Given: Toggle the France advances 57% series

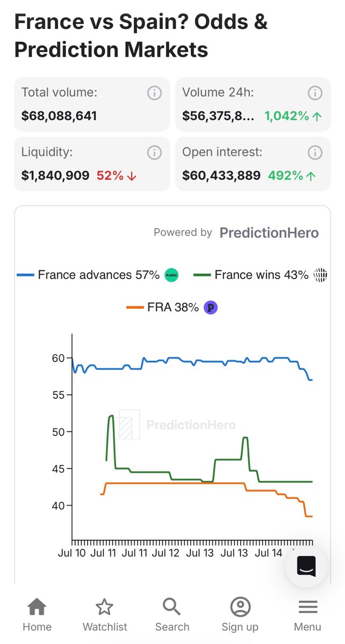Looking at the screenshot, I should click(x=98, y=275).
